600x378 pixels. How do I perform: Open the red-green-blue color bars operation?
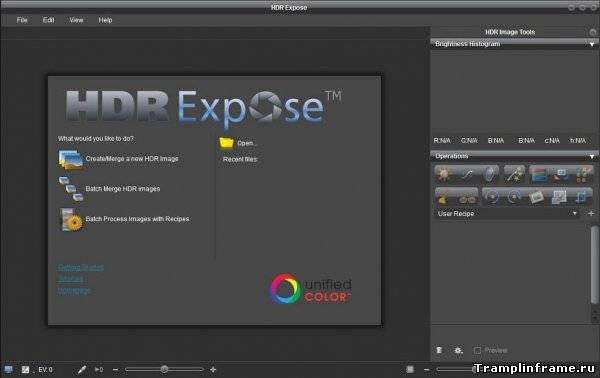[x=538, y=174]
